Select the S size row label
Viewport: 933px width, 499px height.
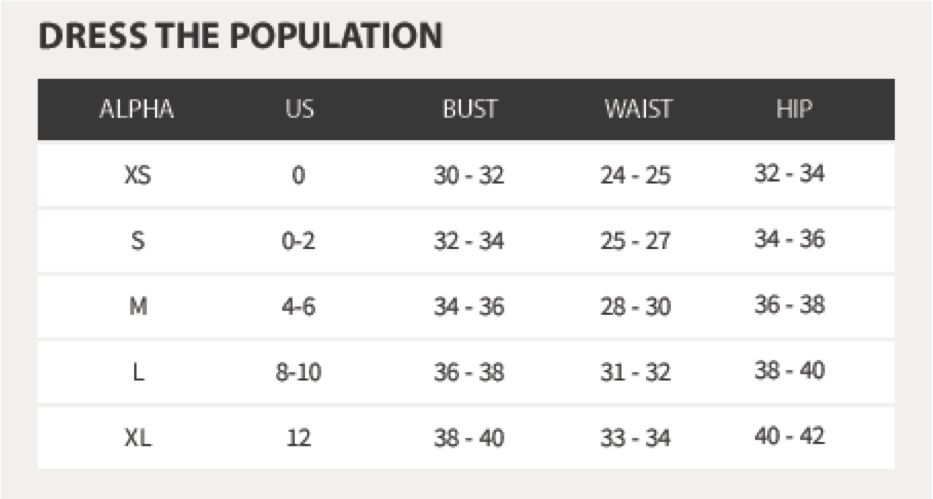[x=137, y=241]
